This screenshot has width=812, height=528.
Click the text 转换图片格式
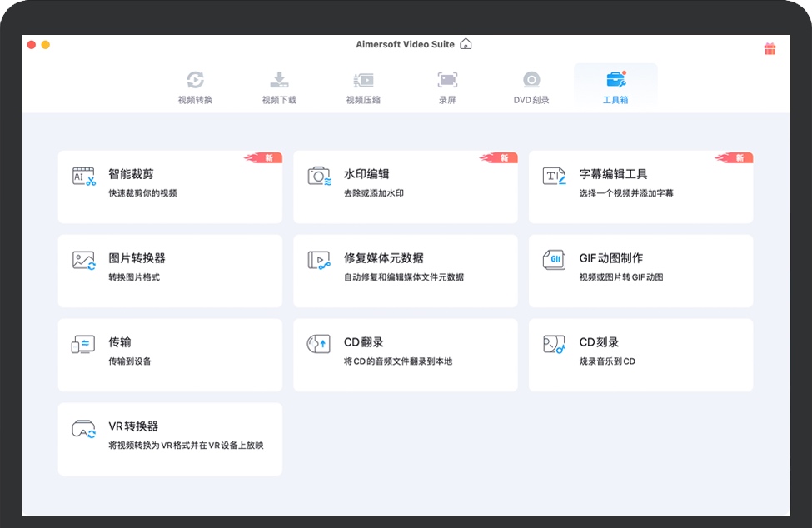pos(134,277)
